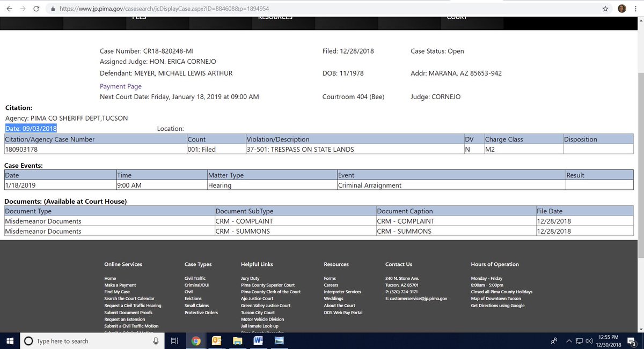Viewport: 644px width, 349px height.
Task: Click citation number 180903178 cell
Action: pyautogui.click(x=96, y=149)
